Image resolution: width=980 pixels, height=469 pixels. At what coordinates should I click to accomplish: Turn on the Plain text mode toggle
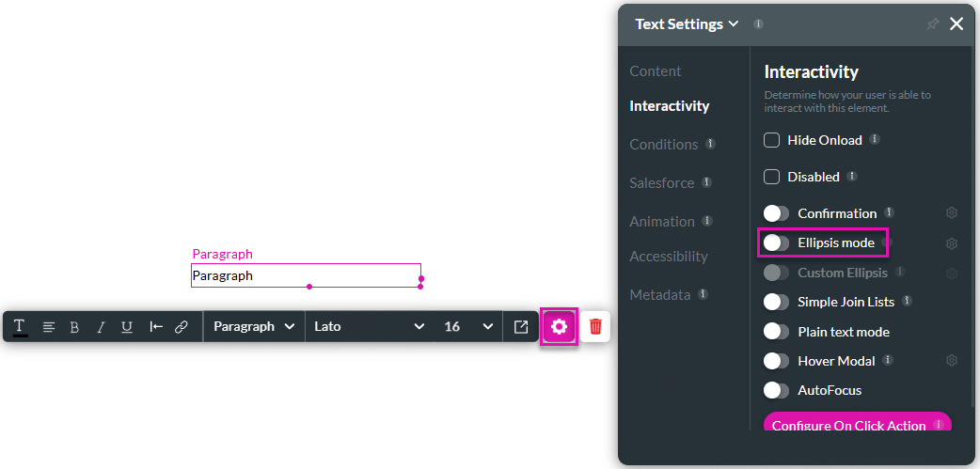tap(777, 332)
